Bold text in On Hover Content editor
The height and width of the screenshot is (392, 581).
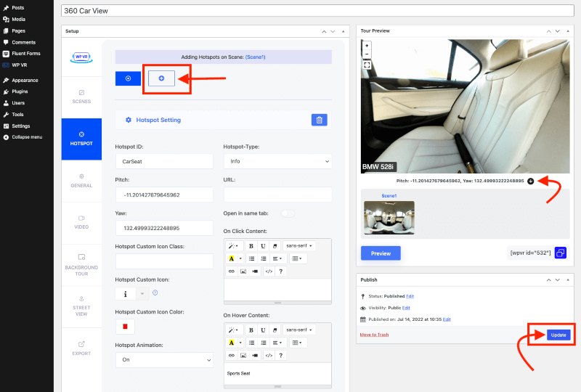[x=251, y=330]
